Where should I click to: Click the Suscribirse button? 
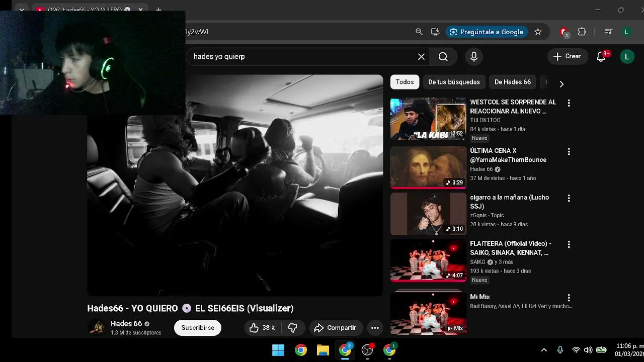click(198, 328)
